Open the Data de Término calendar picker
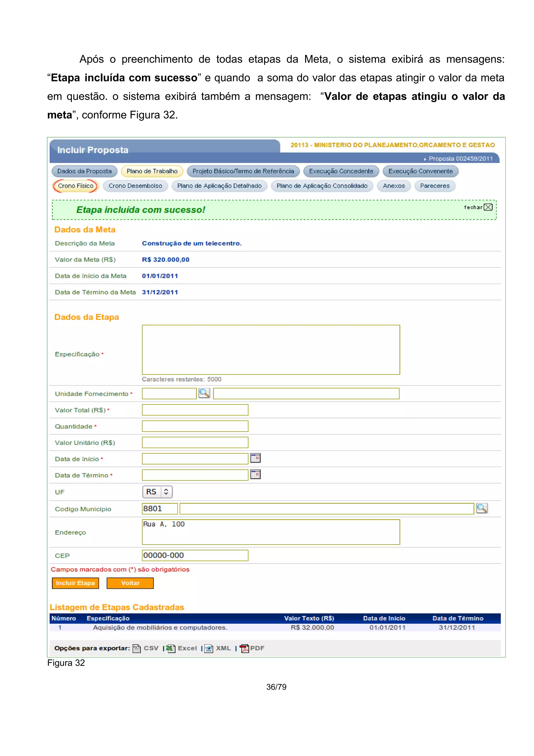The width and height of the screenshot is (534, 756). [255, 475]
